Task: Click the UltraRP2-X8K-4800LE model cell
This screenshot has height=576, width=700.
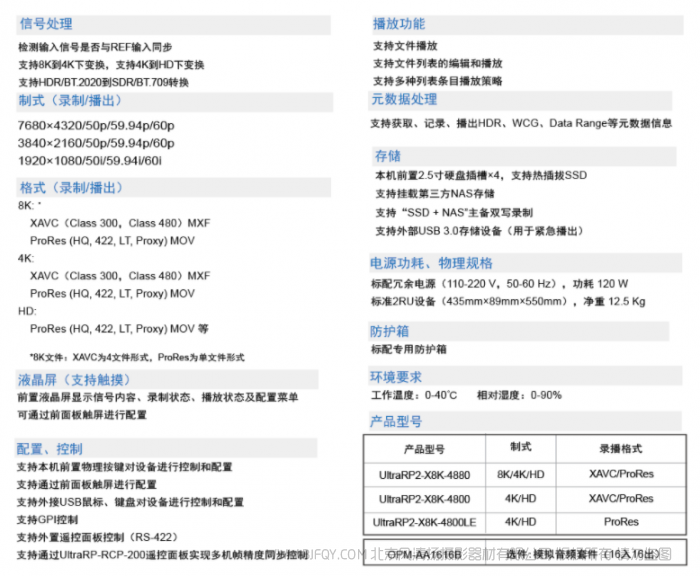Action: click(x=424, y=522)
